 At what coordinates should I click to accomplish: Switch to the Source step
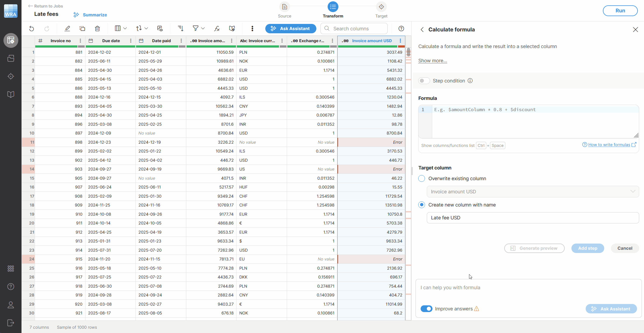click(284, 10)
